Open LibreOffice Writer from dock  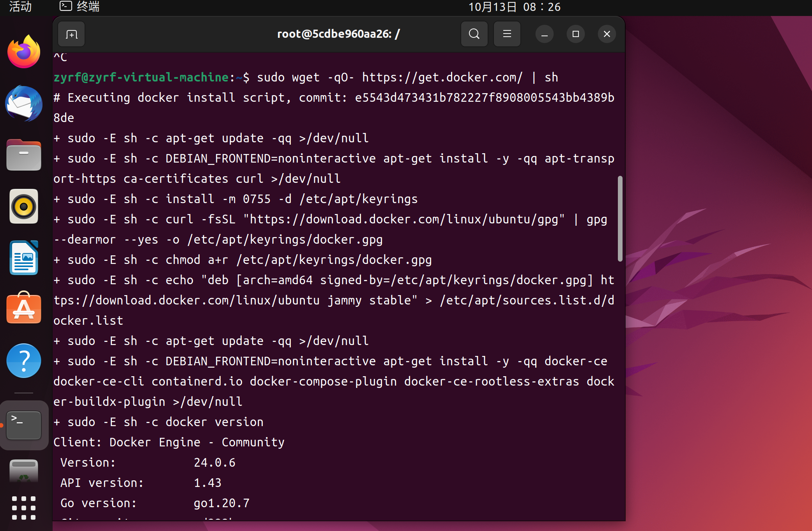24,258
